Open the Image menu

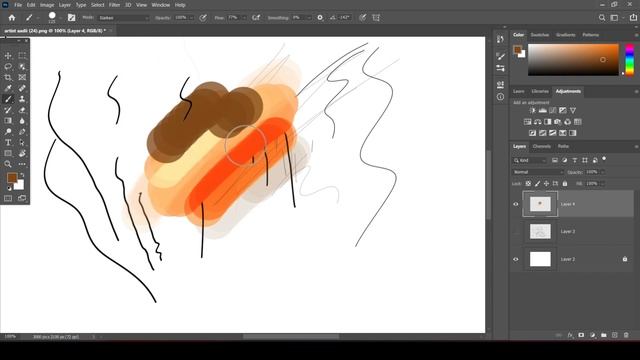click(47, 5)
